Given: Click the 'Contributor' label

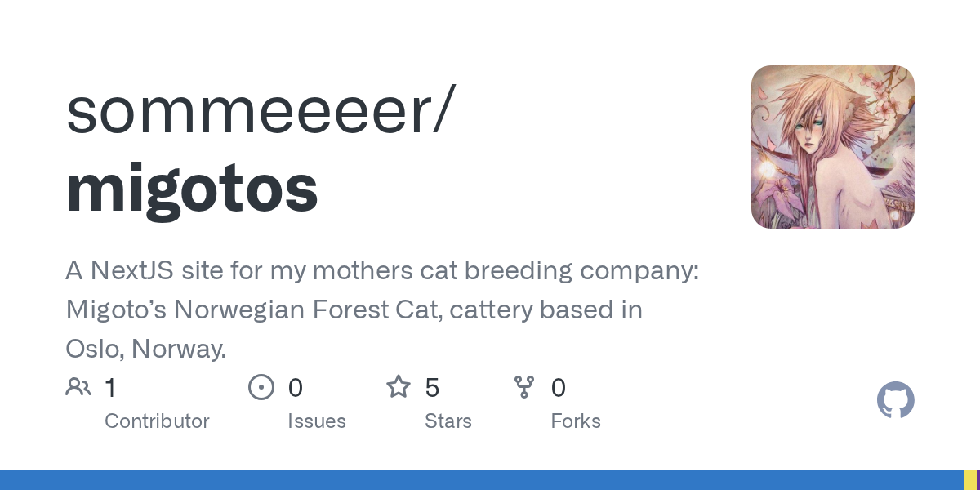Looking at the screenshot, I should point(157,421).
